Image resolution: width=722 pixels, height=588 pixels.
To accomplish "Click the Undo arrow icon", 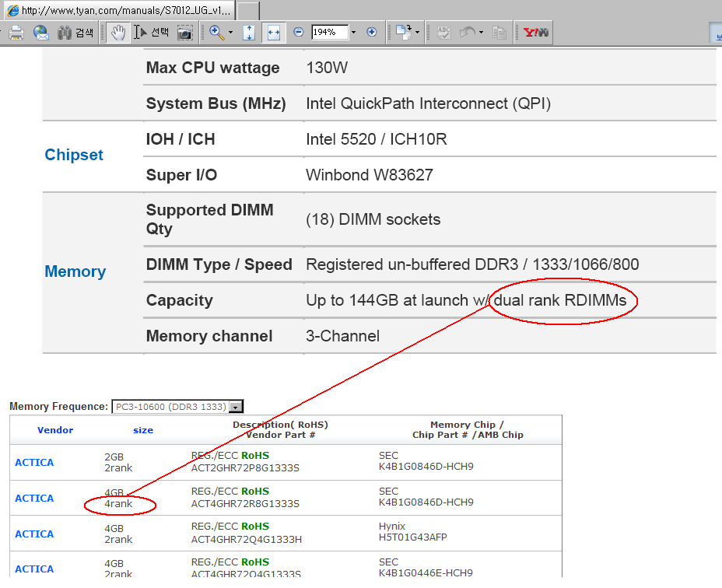I will coord(468,32).
